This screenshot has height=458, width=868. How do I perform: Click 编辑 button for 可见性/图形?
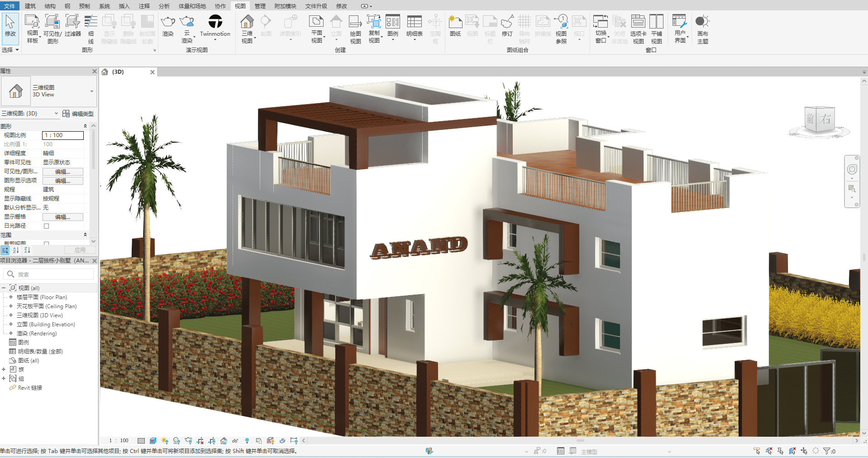point(62,172)
